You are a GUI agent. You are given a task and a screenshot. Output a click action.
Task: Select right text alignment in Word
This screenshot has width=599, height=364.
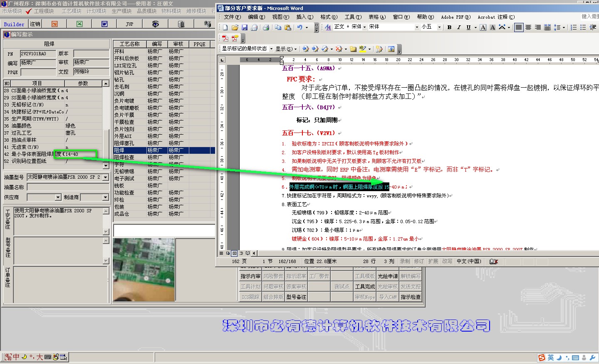538,27
